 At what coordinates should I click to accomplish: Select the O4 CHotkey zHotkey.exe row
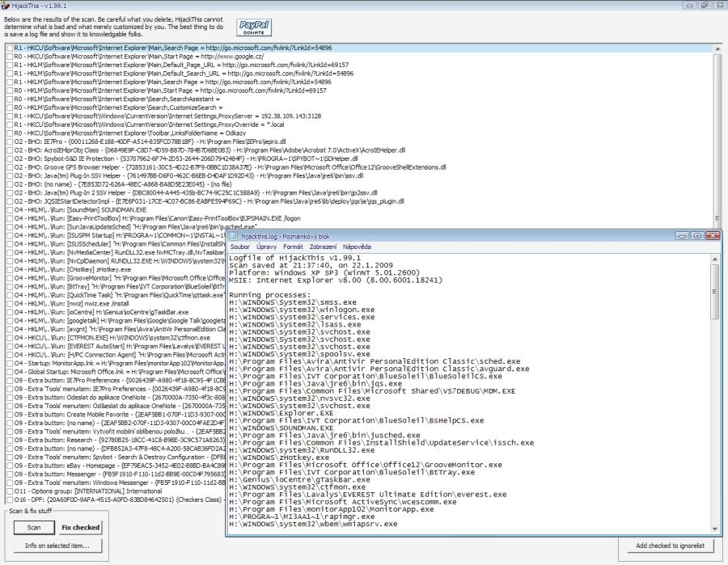click(x=73, y=269)
